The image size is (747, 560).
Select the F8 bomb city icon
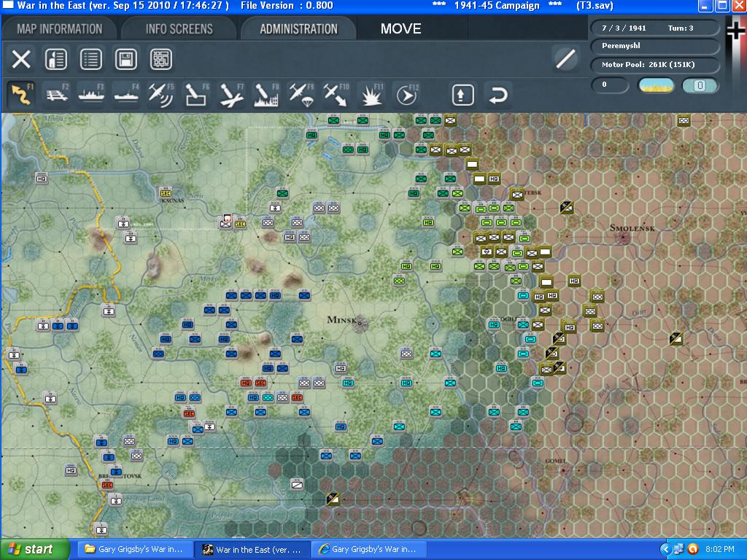tap(266, 94)
